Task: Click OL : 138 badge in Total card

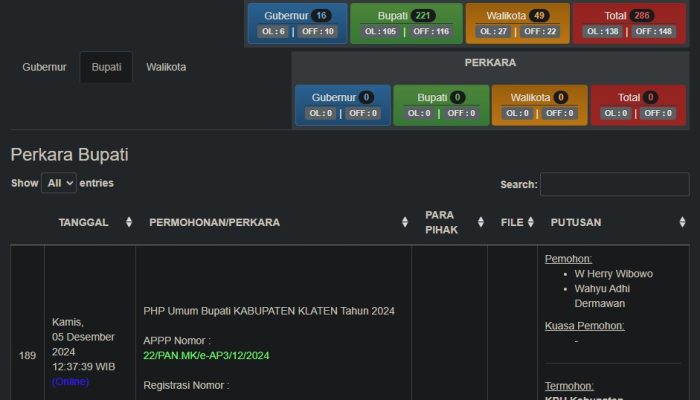Action: click(x=603, y=31)
